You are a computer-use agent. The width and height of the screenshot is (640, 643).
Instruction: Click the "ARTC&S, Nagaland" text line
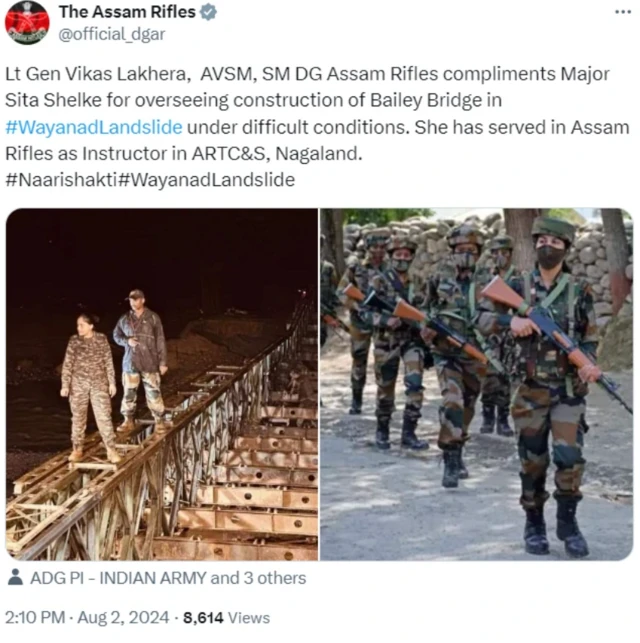coord(277,153)
